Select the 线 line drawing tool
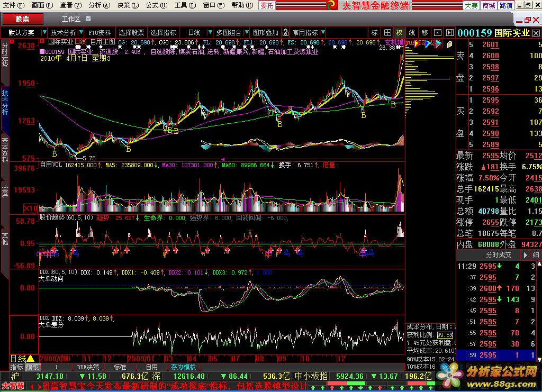 point(412,32)
